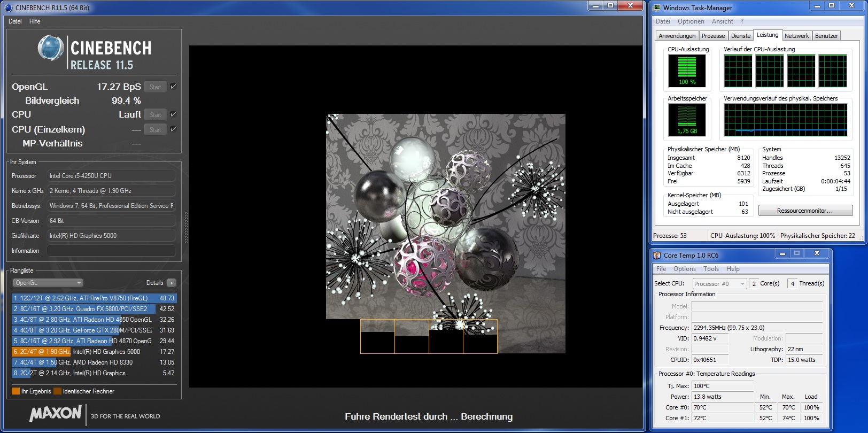Toggle the CPU (Einzelkern) checkbox
The height and width of the screenshot is (433, 868).
tap(173, 129)
